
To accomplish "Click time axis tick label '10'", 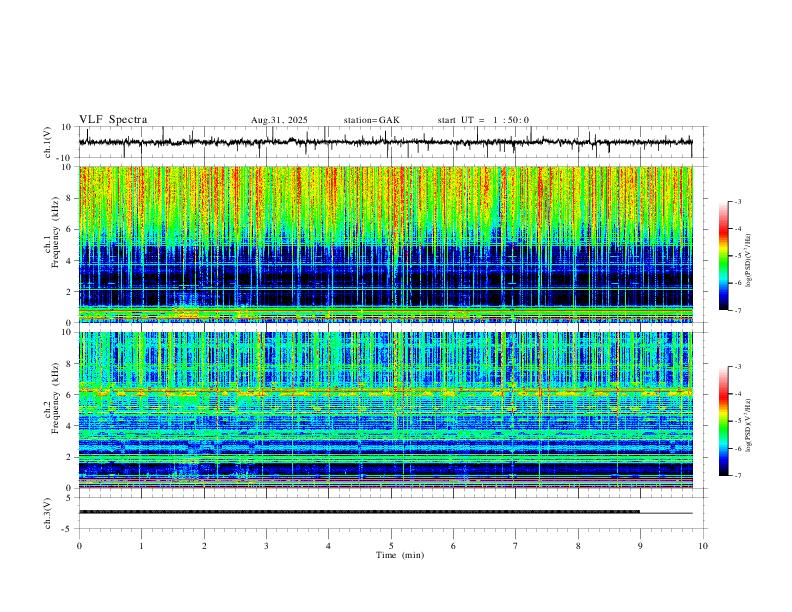I will tap(703, 546).
